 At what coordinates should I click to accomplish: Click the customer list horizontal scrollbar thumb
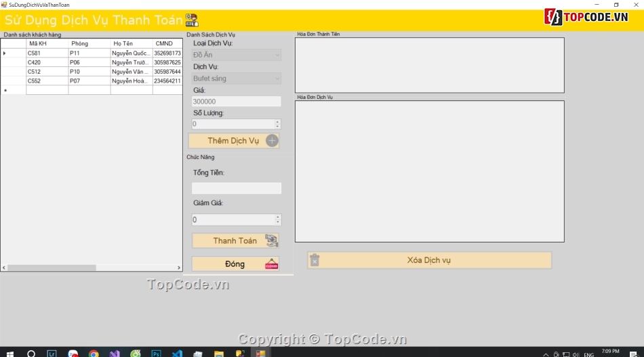[x=52, y=268]
